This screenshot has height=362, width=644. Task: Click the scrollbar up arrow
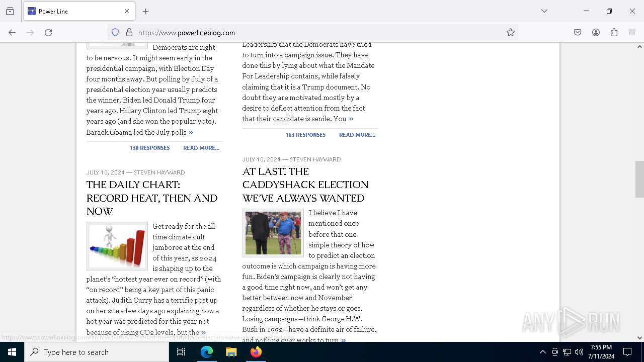(639, 47)
